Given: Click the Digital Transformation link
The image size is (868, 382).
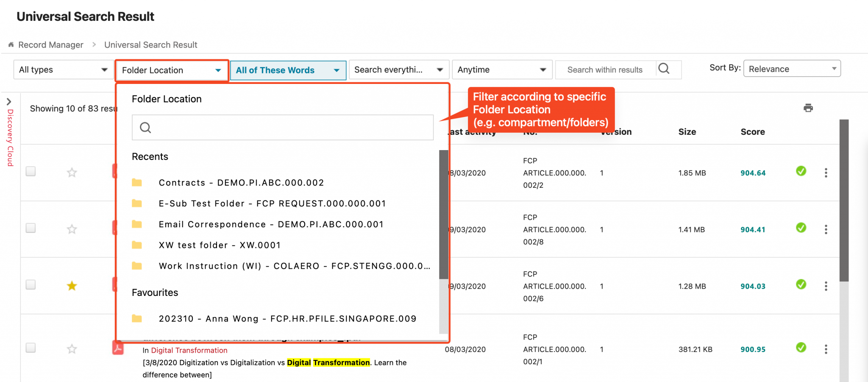Looking at the screenshot, I should (x=189, y=350).
